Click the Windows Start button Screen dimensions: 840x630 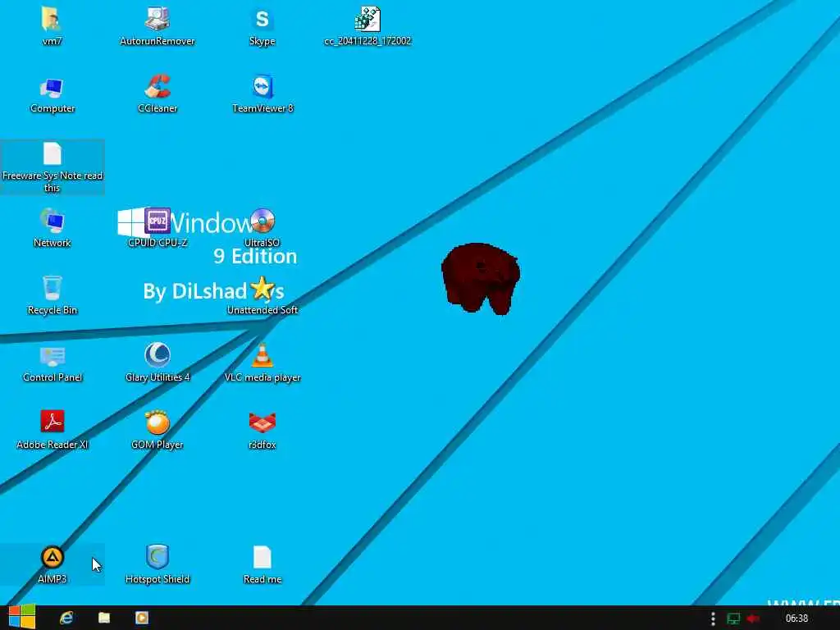[21, 618]
